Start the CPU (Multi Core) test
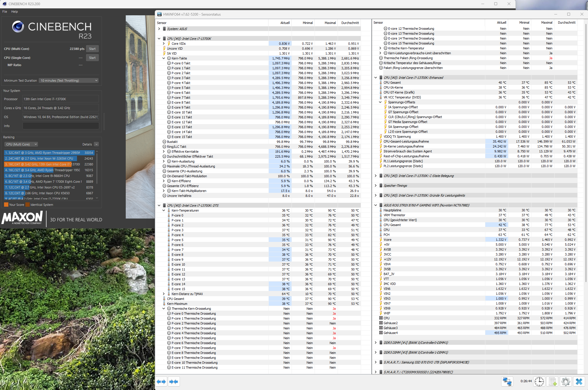The width and height of the screenshot is (588, 390). (92, 49)
